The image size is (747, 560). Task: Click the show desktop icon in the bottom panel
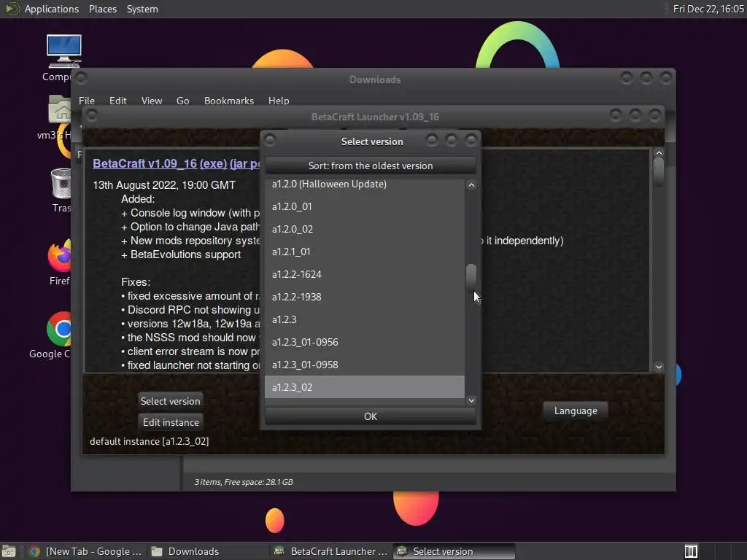click(x=9, y=551)
